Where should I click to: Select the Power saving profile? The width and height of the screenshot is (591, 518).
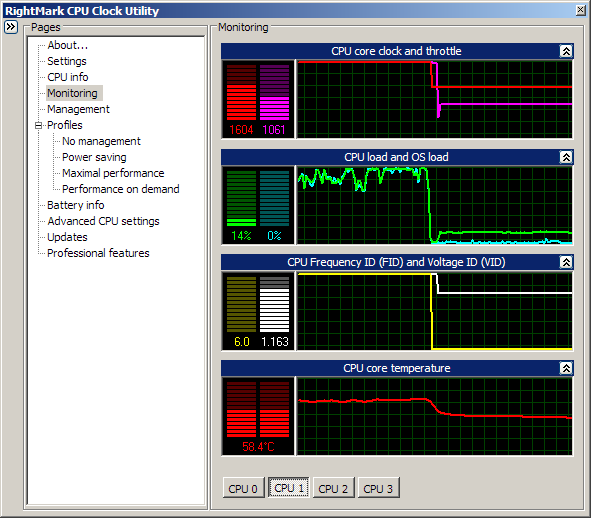point(94,157)
